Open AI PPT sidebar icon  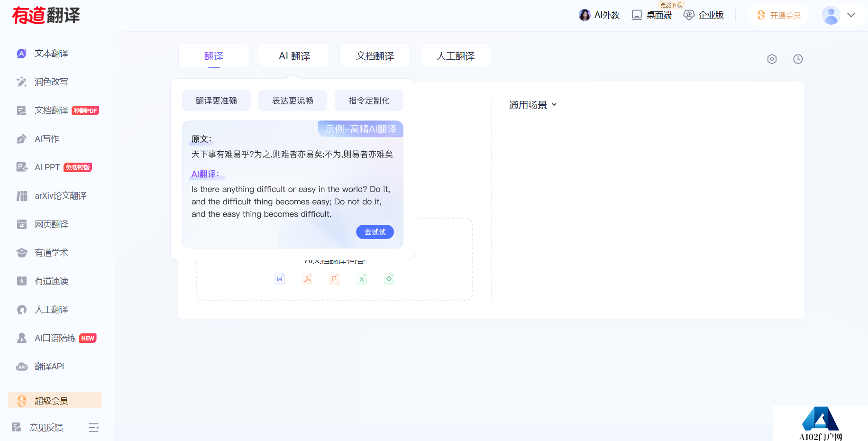tap(22, 167)
